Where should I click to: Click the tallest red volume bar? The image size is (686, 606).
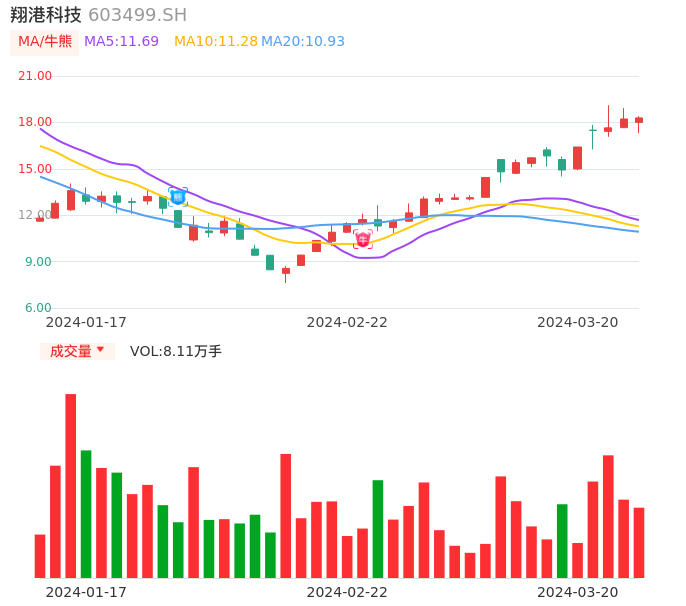pos(71,486)
